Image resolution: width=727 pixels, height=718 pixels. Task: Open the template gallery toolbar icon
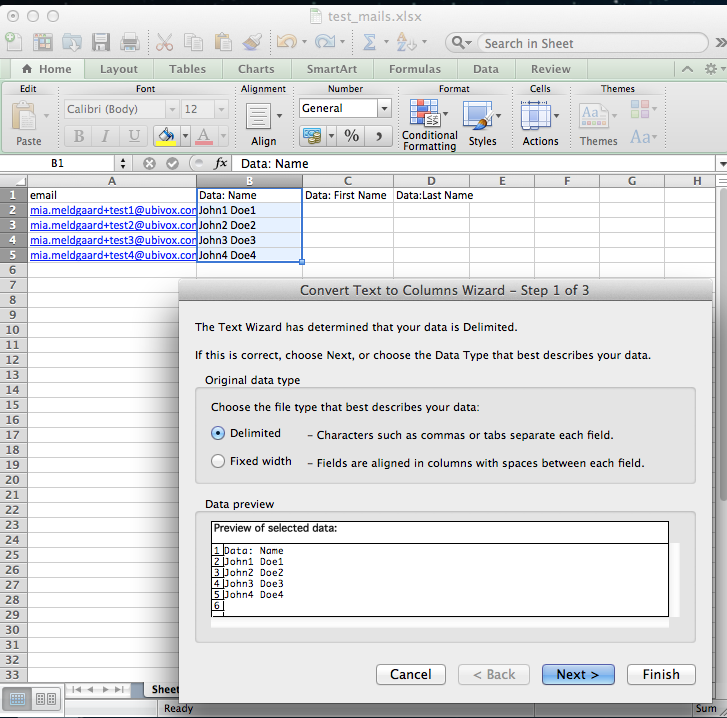pyautogui.click(x=42, y=42)
